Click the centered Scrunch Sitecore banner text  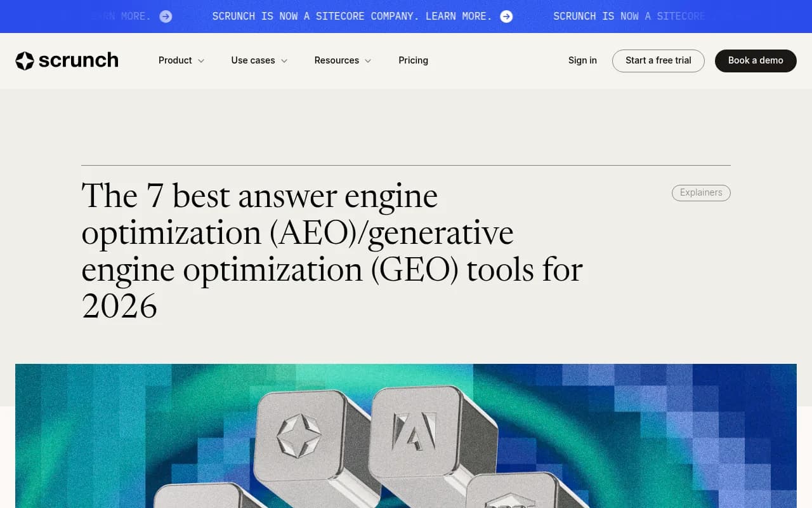coord(352,17)
